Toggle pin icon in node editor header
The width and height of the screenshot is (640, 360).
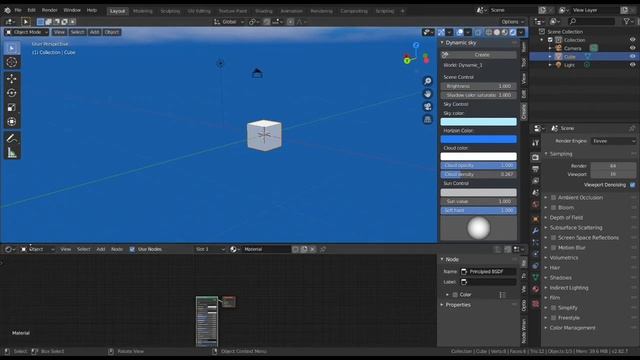pos(323,249)
